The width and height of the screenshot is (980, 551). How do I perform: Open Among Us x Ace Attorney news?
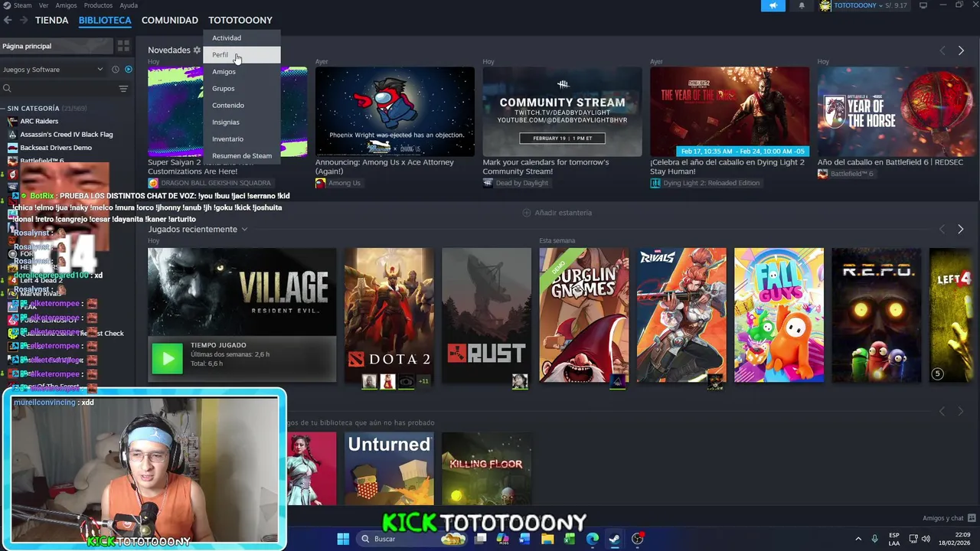(395, 112)
